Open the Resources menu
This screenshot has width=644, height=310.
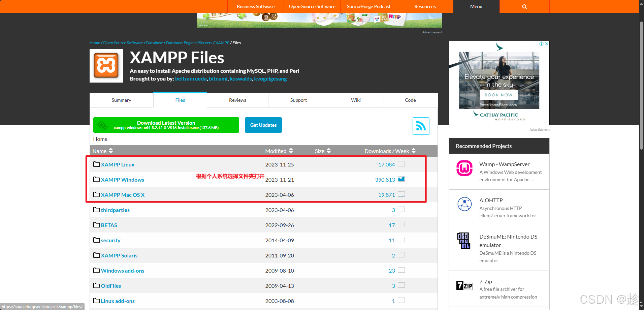tap(425, 6)
